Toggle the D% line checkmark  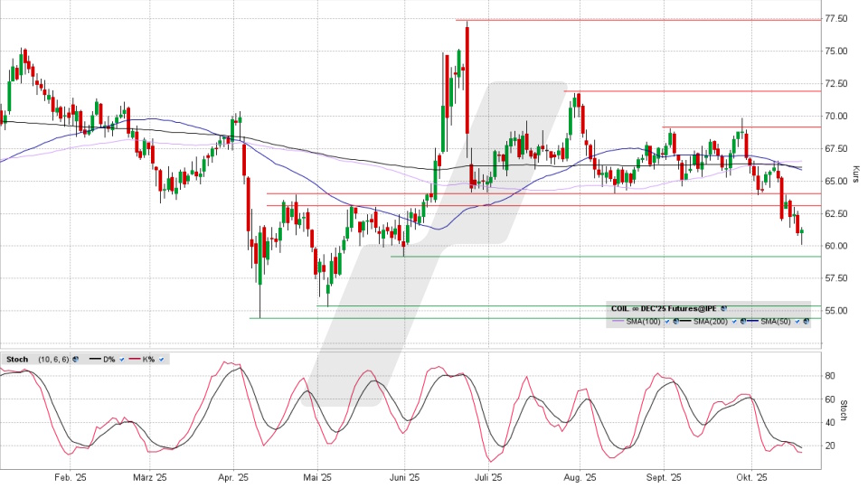coord(122,359)
